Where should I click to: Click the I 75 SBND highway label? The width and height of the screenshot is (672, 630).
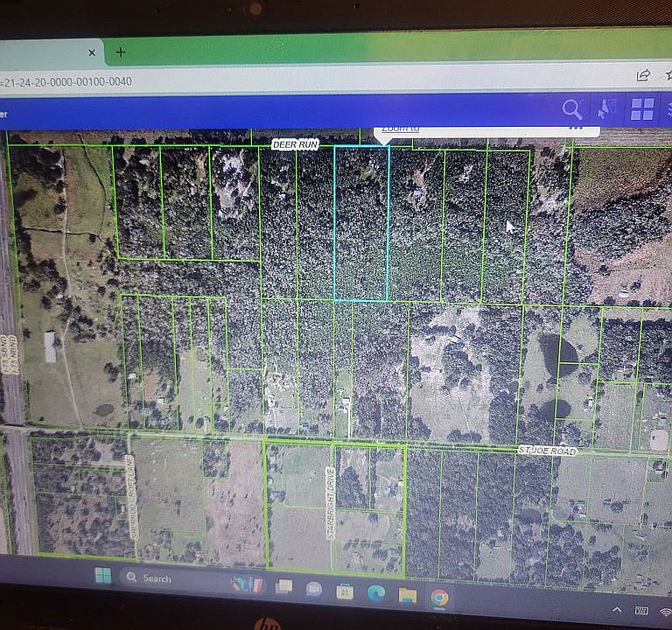pyautogui.click(x=4, y=355)
